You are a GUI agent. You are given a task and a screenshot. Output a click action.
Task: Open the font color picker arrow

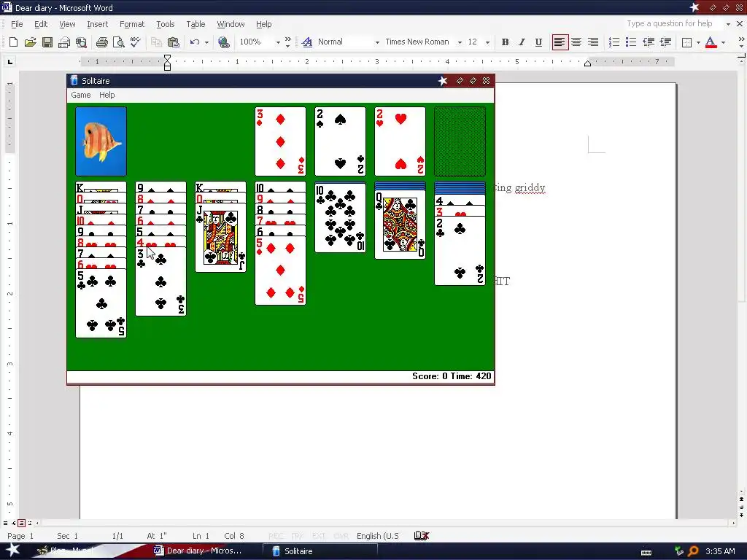tap(723, 42)
